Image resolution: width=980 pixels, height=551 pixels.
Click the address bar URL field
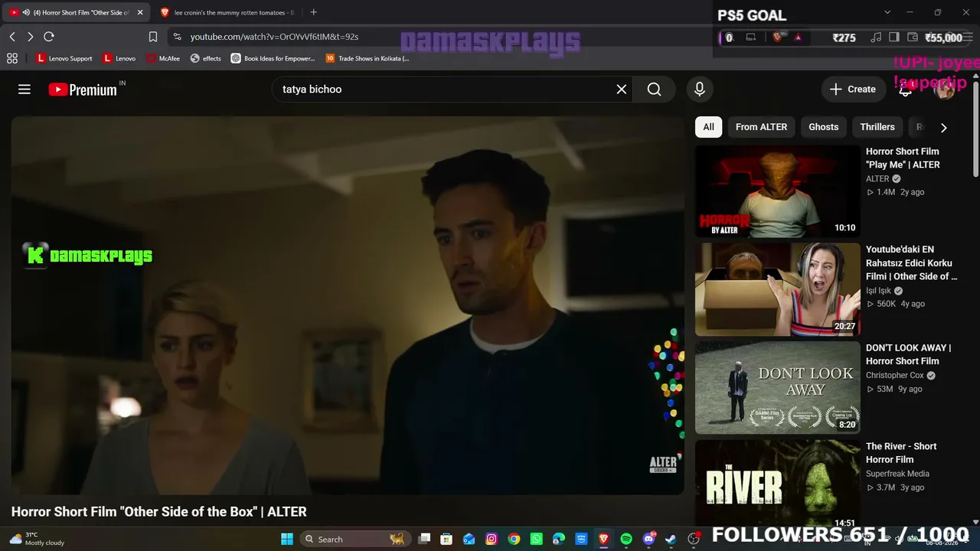coord(274,37)
